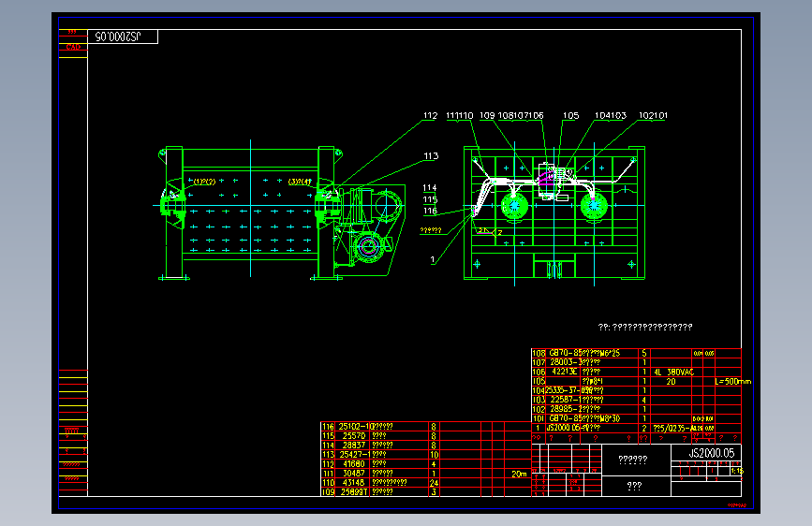Select callout label 113 near the gearbox leader
This screenshot has height=526, width=812.
pos(431,155)
